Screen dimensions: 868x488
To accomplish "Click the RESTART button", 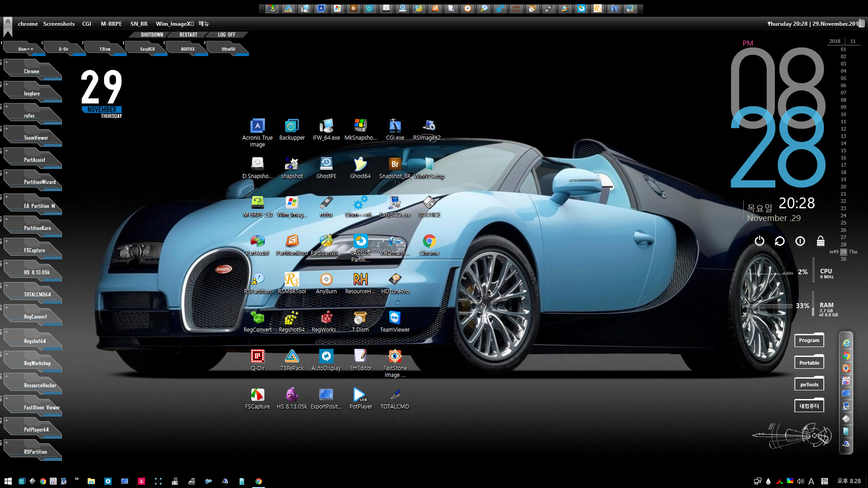I will point(188,35).
